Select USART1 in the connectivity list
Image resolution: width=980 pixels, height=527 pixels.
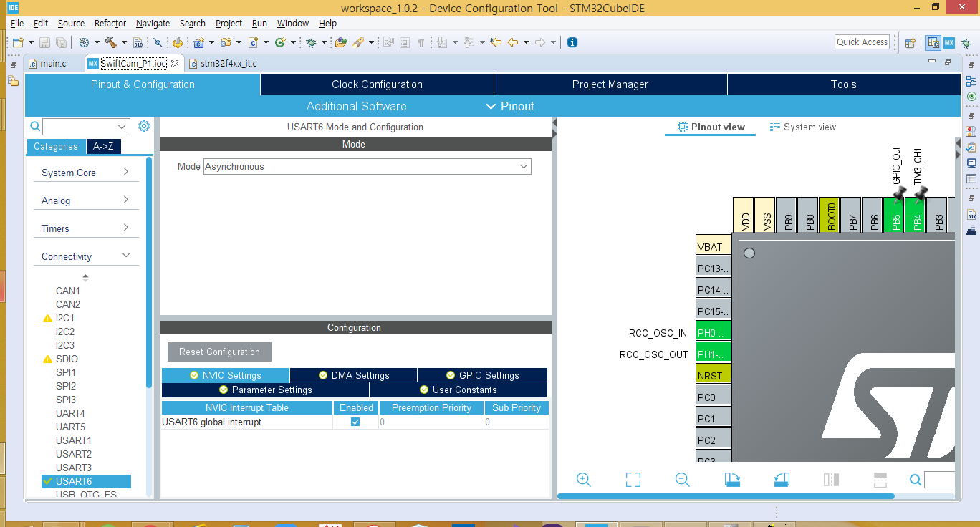pos(74,440)
